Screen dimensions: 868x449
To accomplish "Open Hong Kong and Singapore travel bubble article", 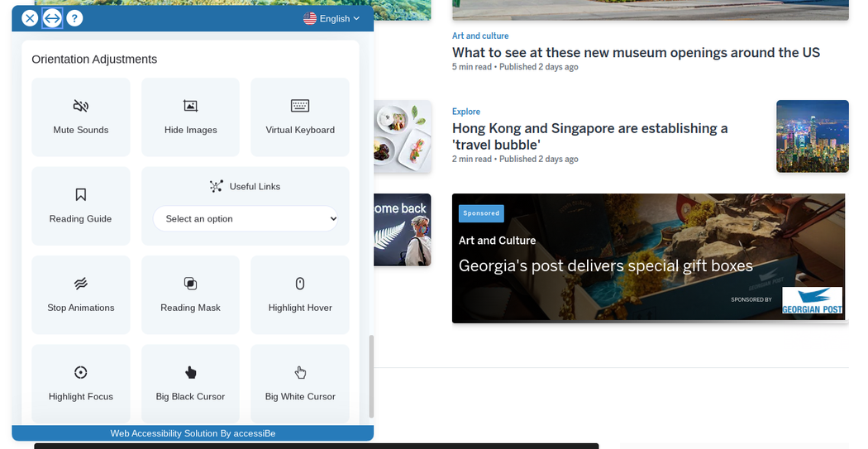I will click(590, 136).
